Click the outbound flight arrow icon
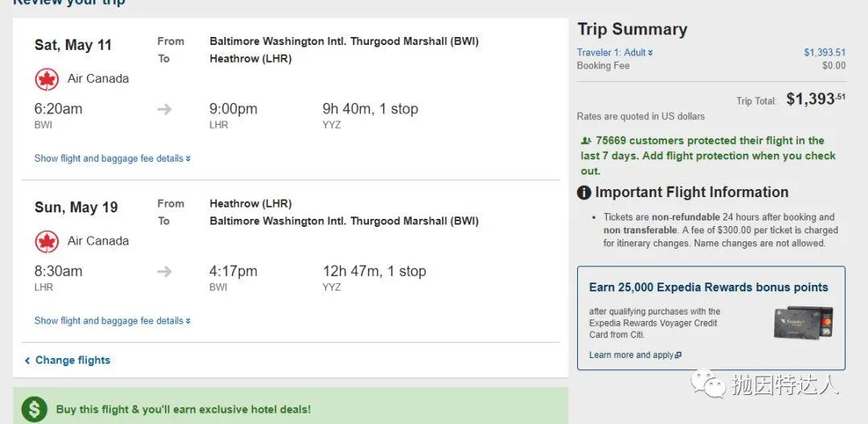 165,109
